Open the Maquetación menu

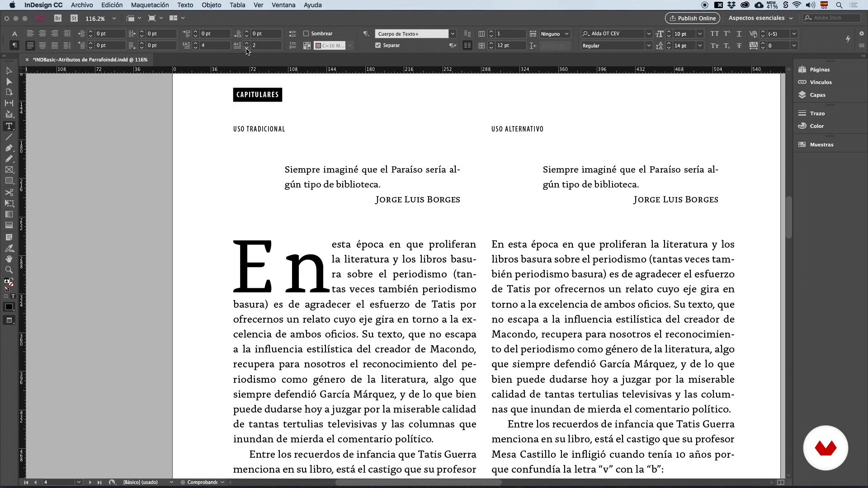pos(150,5)
